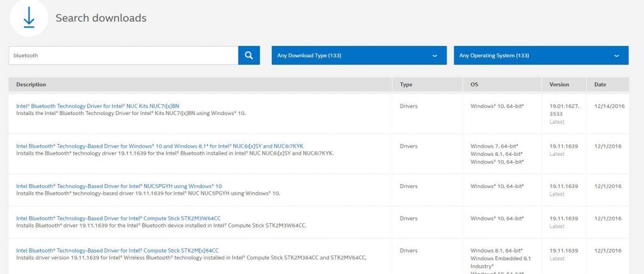Screen dimensions: 644x274
Task: Click the 12/14/2016 date in first row
Action: 606,106
